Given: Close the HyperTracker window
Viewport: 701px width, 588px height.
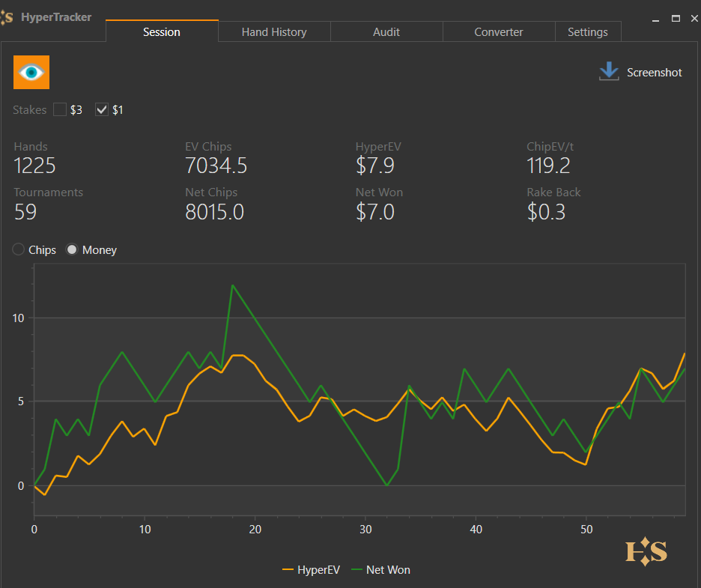Looking at the screenshot, I should tap(694, 19).
